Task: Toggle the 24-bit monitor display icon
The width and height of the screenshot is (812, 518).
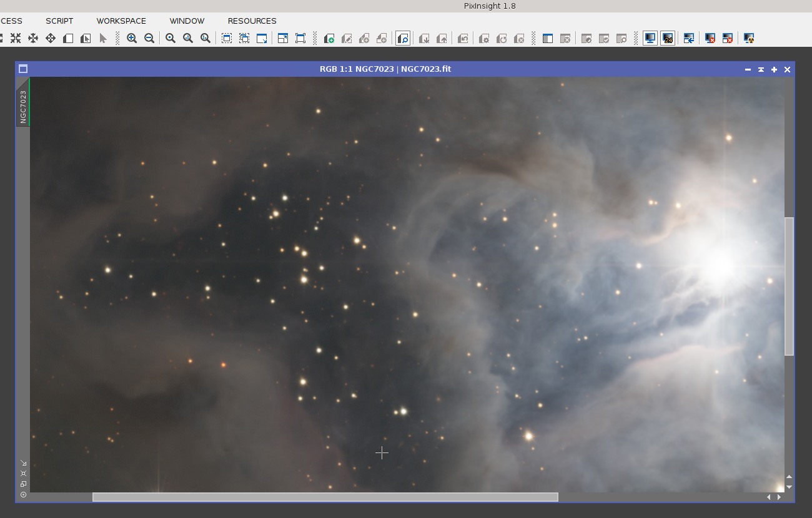Action: point(668,38)
